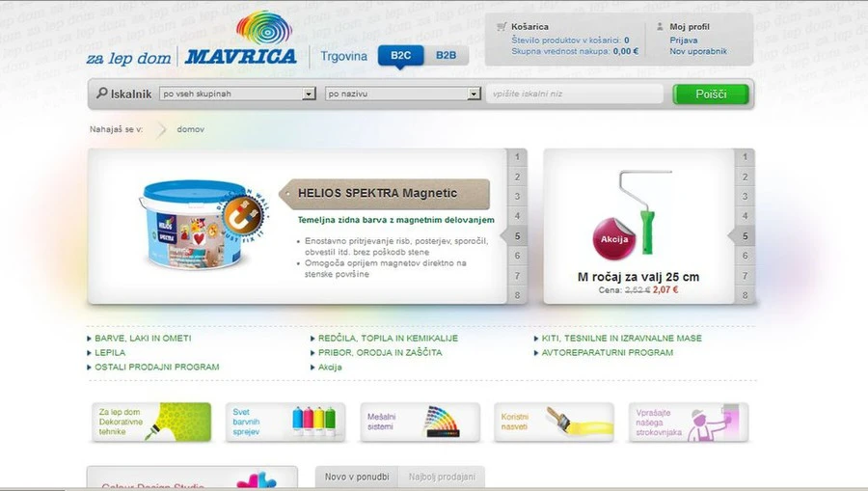Open the Prijava login link
Image resolution: width=868 pixels, height=491 pixels.
(x=684, y=40)
